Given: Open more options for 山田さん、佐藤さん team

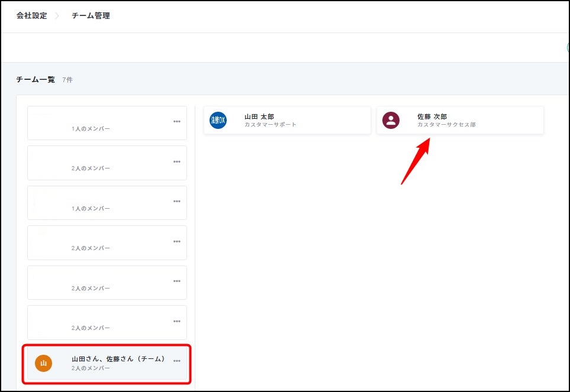Looking at the screenshot, I should (177, 361).
